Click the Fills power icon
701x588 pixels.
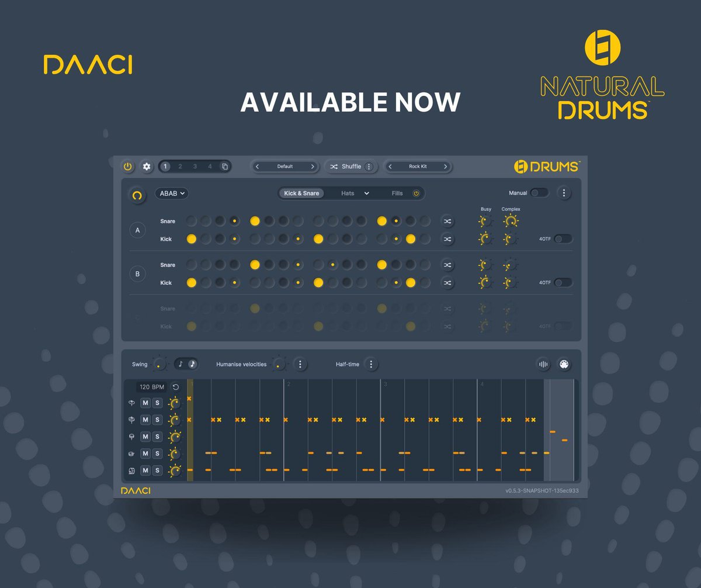pyautogui.click(x=416, y=193)
